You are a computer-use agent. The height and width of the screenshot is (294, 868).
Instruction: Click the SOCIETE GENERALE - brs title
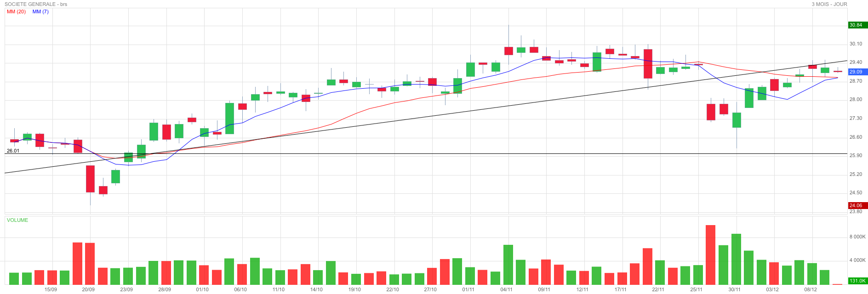point(36,4)
